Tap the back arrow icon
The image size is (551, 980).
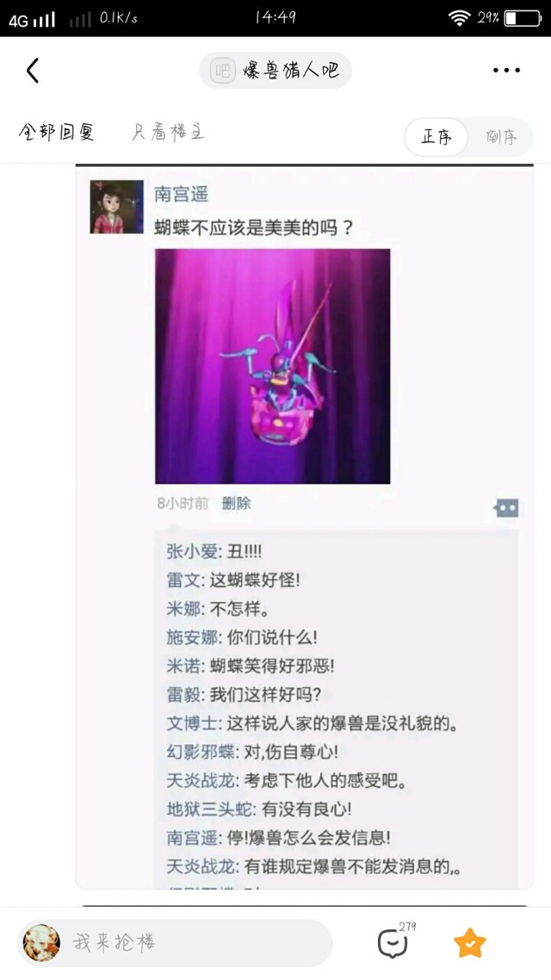(33, 70)
